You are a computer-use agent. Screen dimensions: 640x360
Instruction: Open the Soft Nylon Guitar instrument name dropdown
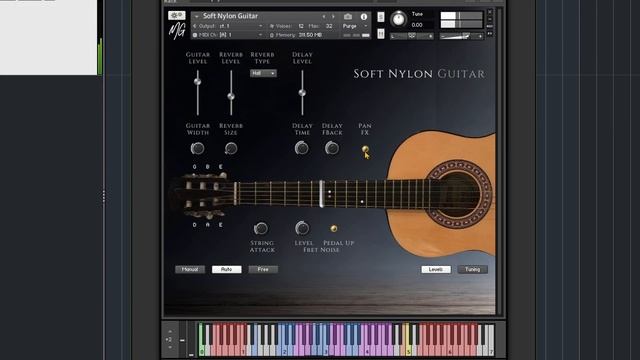pyautogui.click(x=196, y=16)
